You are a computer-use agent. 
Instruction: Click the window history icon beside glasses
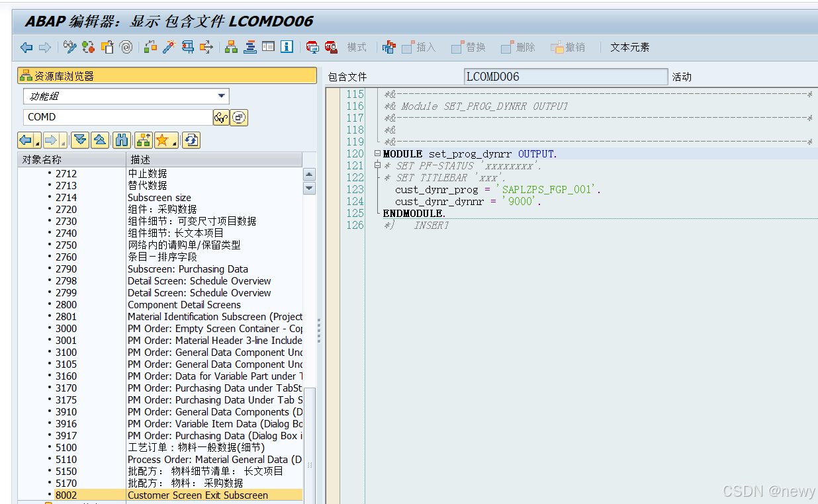pyautogui.click(x=239, y=118)
